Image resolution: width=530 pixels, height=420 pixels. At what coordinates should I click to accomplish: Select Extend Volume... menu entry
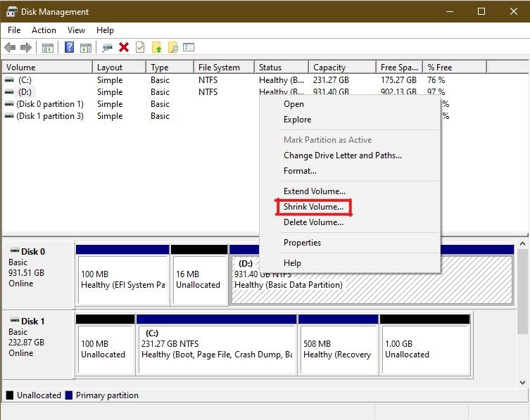[x=350, y=191]
